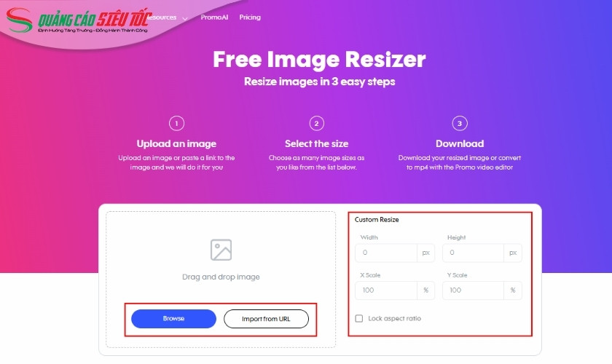Enable the Lock aspect ratio checkbox
The image size is (612, 364).
pyautogui.click(x=359, y=318)
